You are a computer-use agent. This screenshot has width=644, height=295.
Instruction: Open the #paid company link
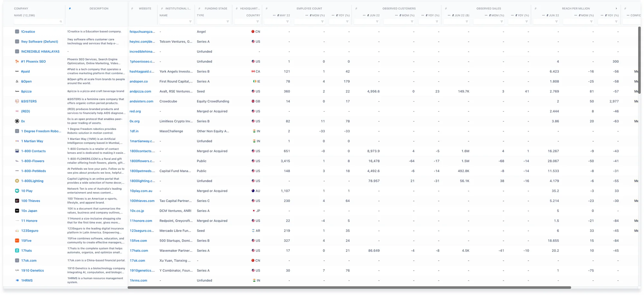[x=25, y=71]
